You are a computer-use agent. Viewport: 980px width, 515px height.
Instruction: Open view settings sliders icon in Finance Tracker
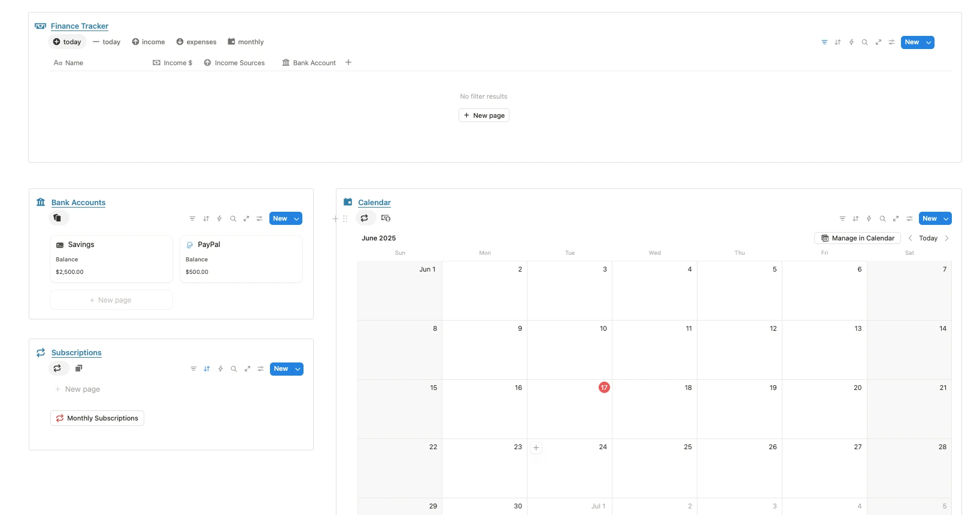891,42
